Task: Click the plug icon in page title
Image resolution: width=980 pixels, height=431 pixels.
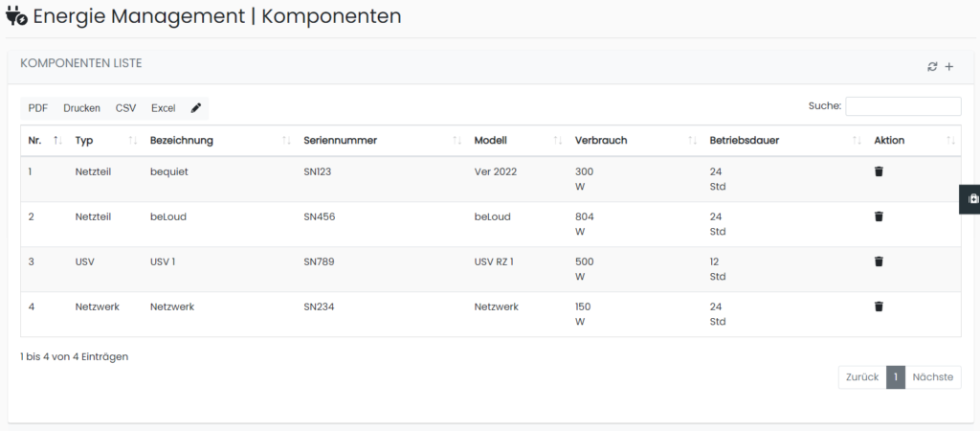Action: pos(16,16)
